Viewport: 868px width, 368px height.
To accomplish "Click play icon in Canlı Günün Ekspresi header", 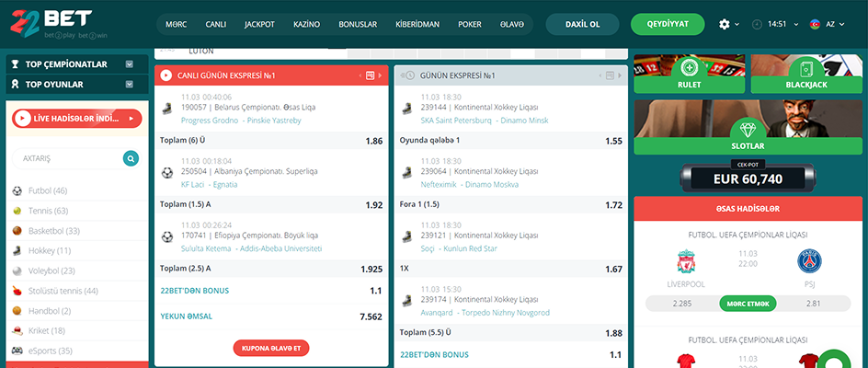I will coord(166,75).
